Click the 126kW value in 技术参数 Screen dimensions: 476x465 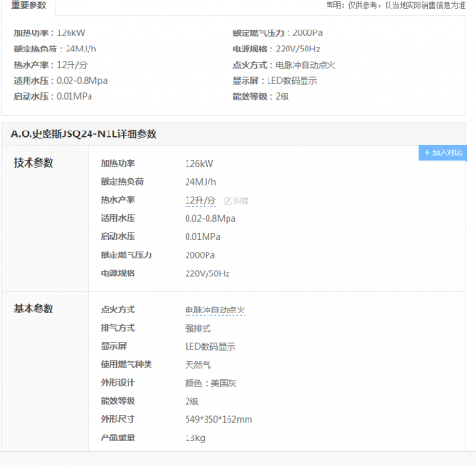(199, 164)
